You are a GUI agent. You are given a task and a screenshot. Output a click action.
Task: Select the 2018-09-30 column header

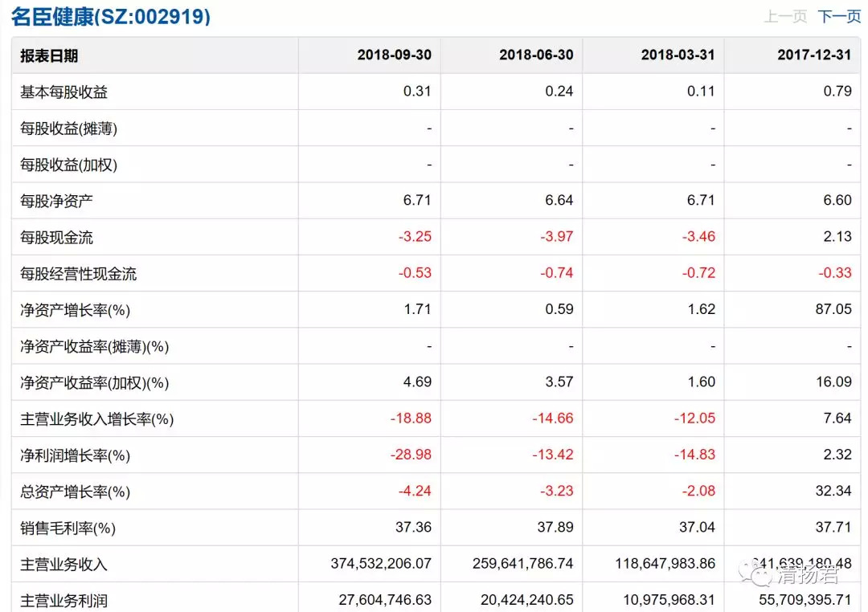(x=394, y=55)
